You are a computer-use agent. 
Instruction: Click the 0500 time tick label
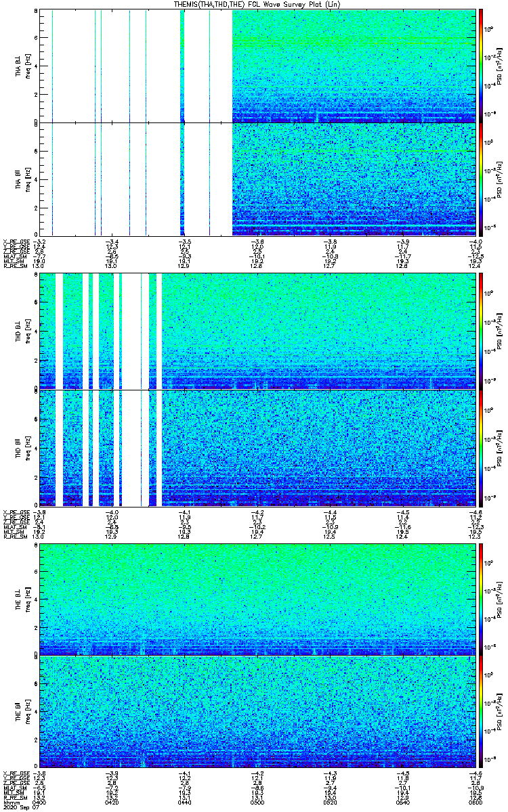(257, 803)
